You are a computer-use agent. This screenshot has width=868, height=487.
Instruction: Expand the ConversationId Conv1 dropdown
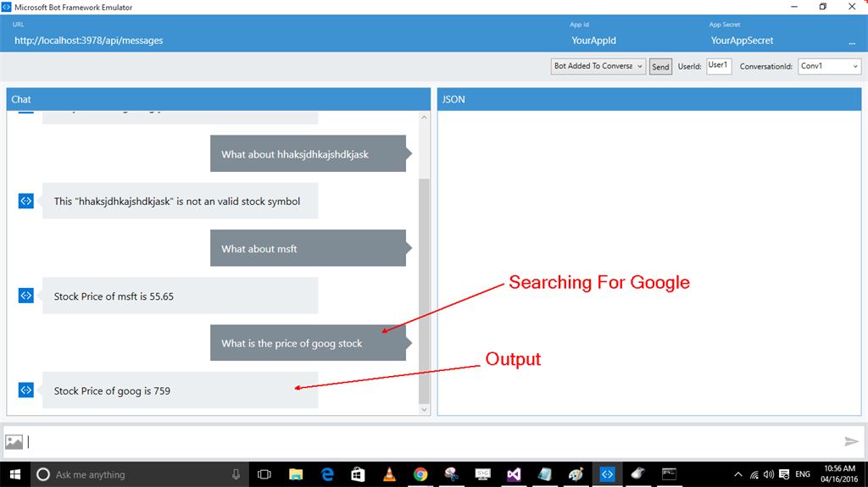point(829,66)
